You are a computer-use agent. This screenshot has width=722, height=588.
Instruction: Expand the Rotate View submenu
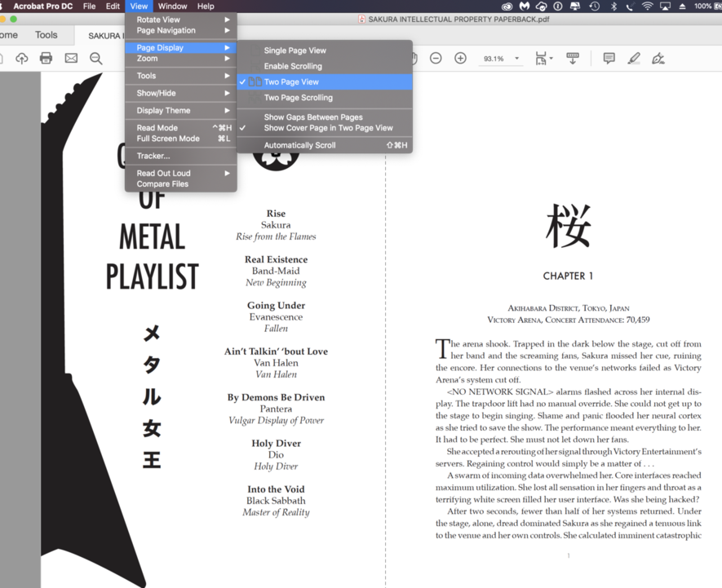coord(181,20)
